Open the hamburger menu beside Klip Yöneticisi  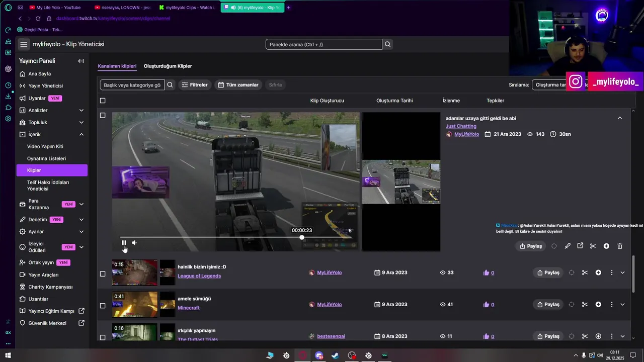[x=24, y=44]
